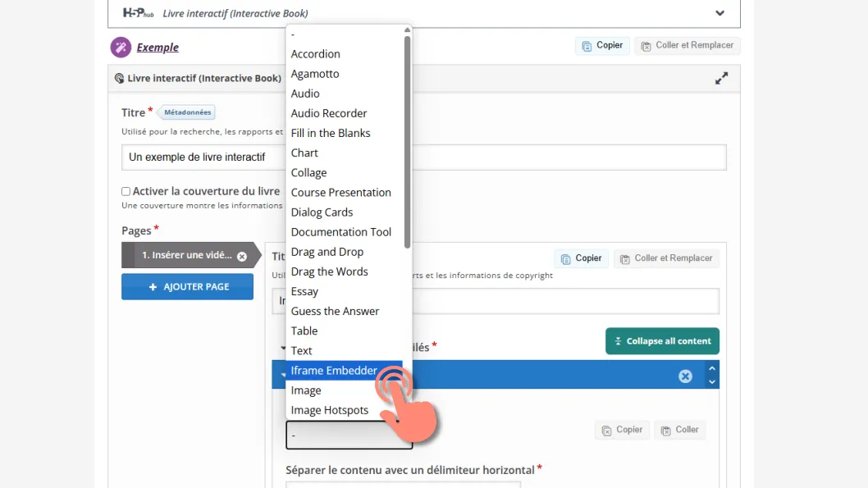This screenshot has width=868, height=488.
Task: Click the page-level Copier button
Action: (x=581, y=258)
